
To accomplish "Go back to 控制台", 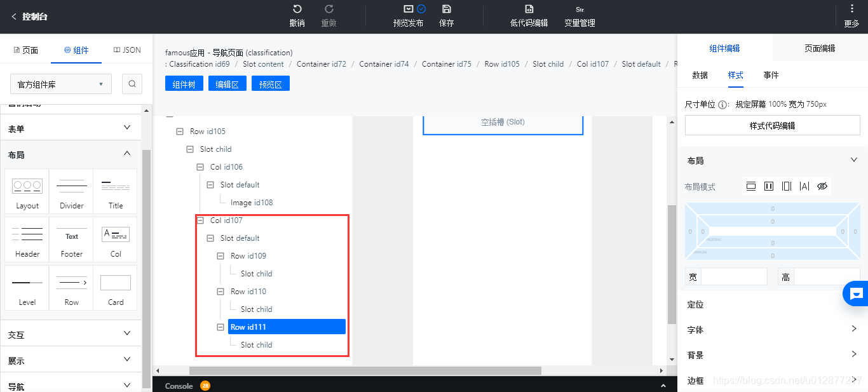I will 30,17.
